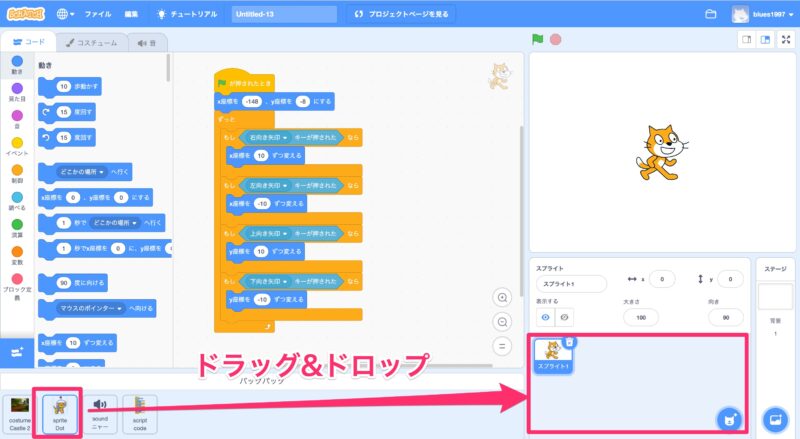The height and width of the screenshot is (439, 800).
Task: Open the choose backdrop button
Action: [x=773, y=418]
